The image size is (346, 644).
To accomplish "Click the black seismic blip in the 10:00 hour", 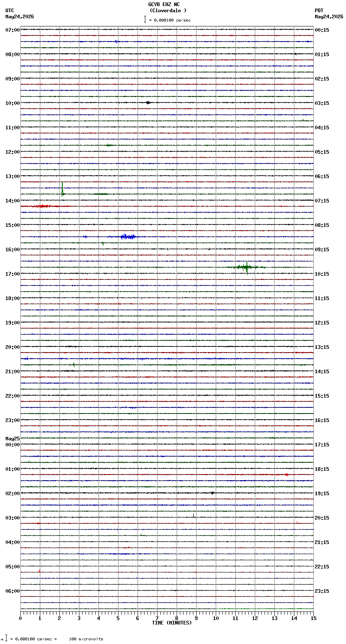I will (148, 102).
